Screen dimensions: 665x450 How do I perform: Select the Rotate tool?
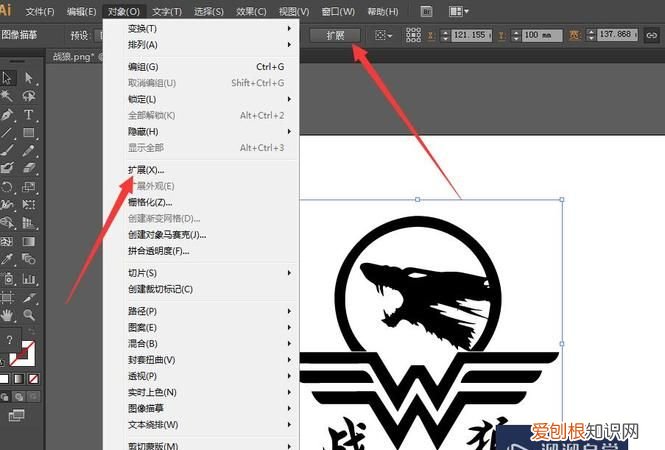[7, 187]
